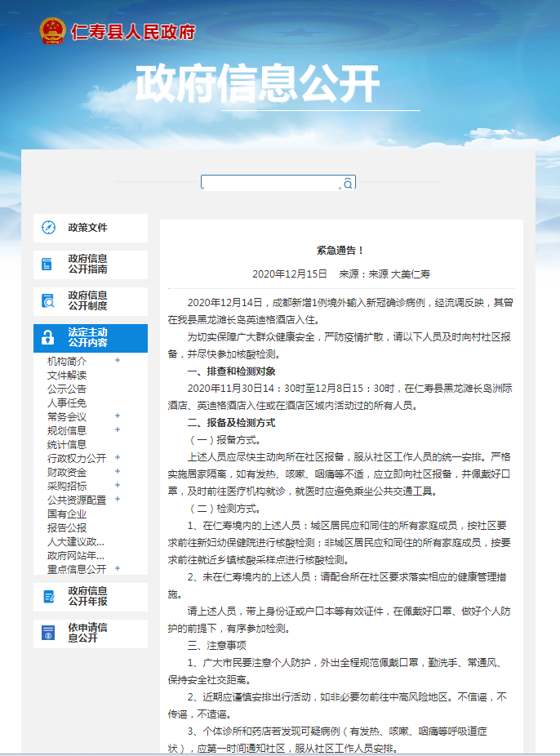Viewport: 560px width, 756px height.
Task: Open the 重点信息公开 link
Action: (x=77, y=569)
